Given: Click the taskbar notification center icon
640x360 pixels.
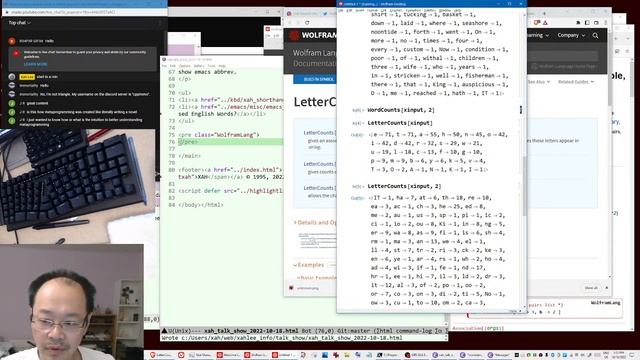Looking at the screenshot, I should pos(632,355).
